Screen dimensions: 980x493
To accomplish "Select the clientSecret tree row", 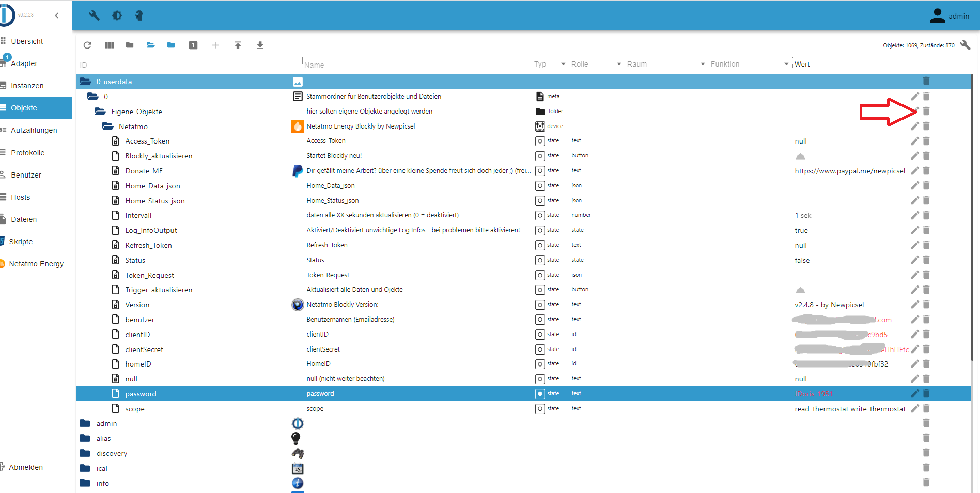I will 523,349.
